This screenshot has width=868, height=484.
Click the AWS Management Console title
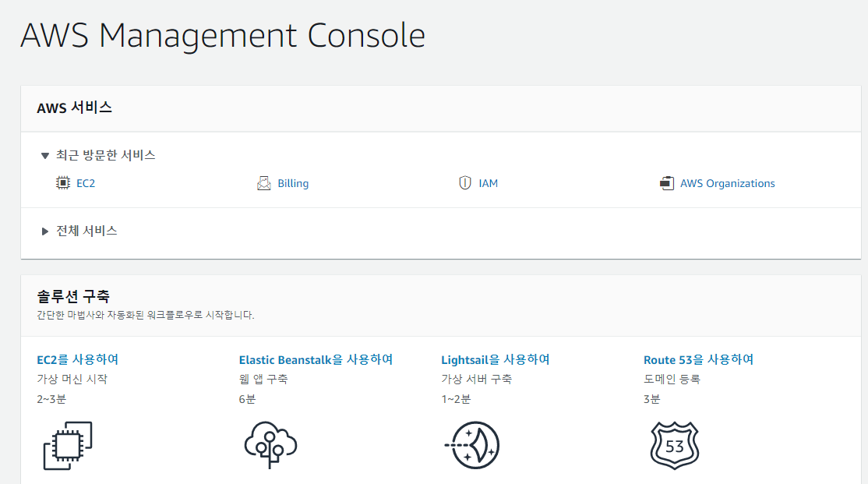point(223,35)
